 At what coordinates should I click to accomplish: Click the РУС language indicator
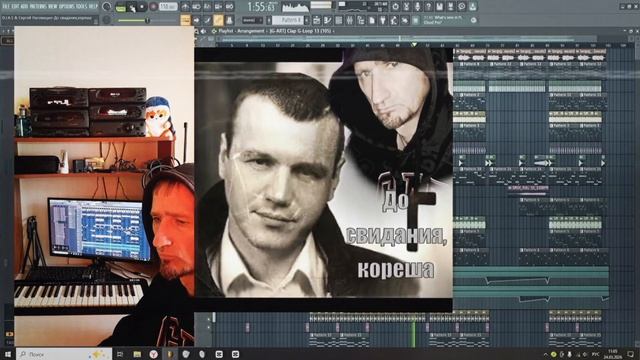click(x=596, y=354)
